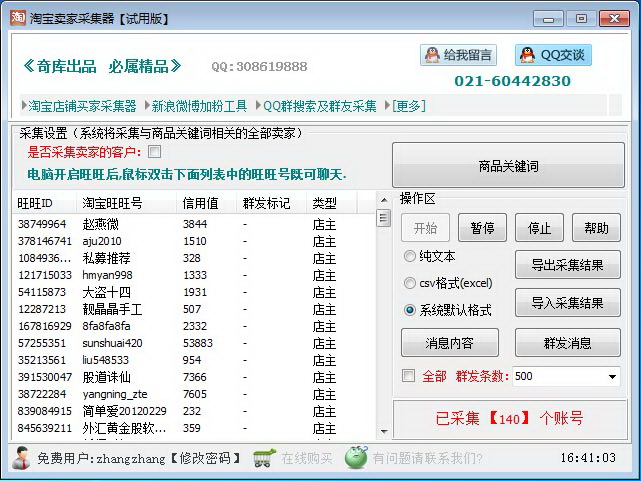Click 导入采集结果 button

click(x=567, y=303)
